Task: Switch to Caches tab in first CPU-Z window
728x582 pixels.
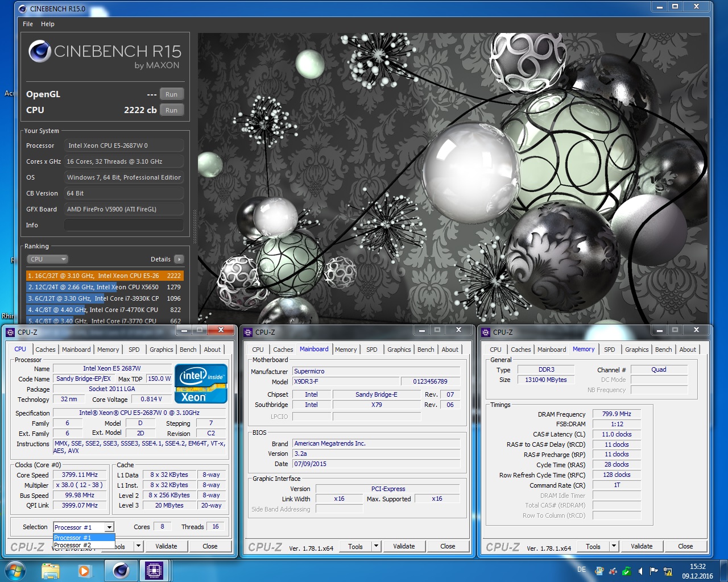Action: point(45,350)
